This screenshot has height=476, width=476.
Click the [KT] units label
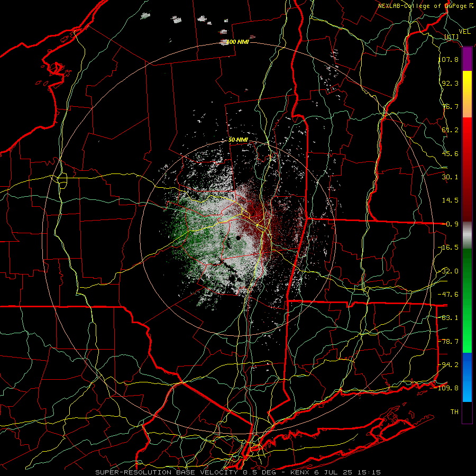click(x=452, y=36)
